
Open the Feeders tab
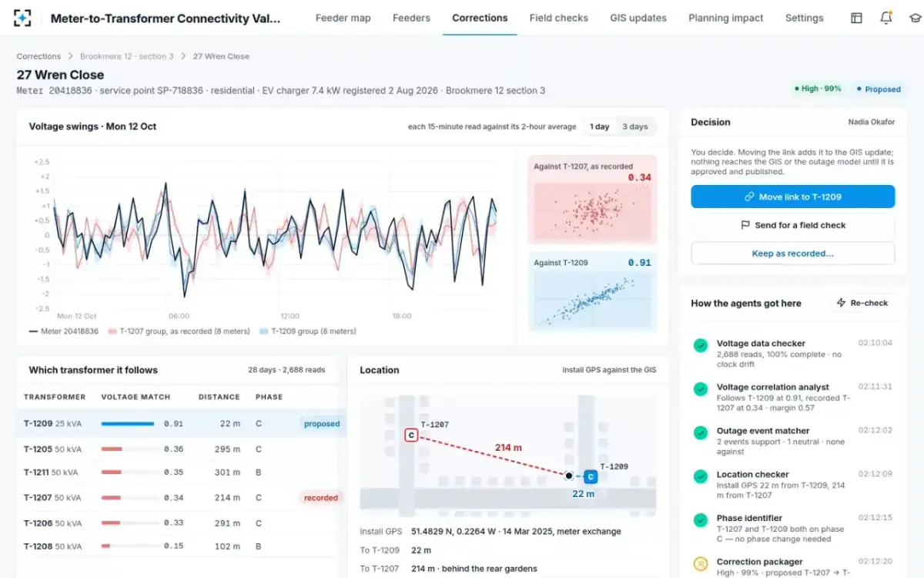point(411,18)
